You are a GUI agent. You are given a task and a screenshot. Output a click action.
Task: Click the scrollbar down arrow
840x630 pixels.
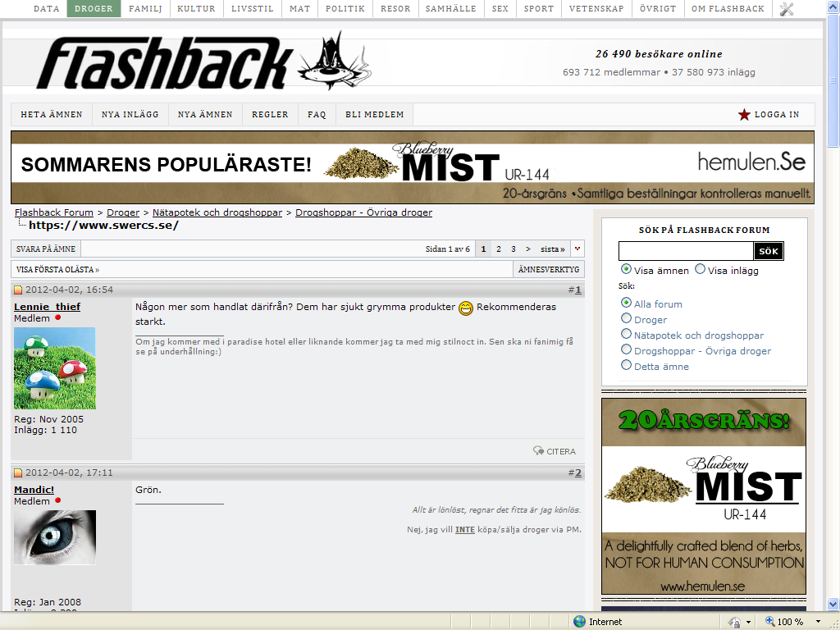tap(833, 605)
